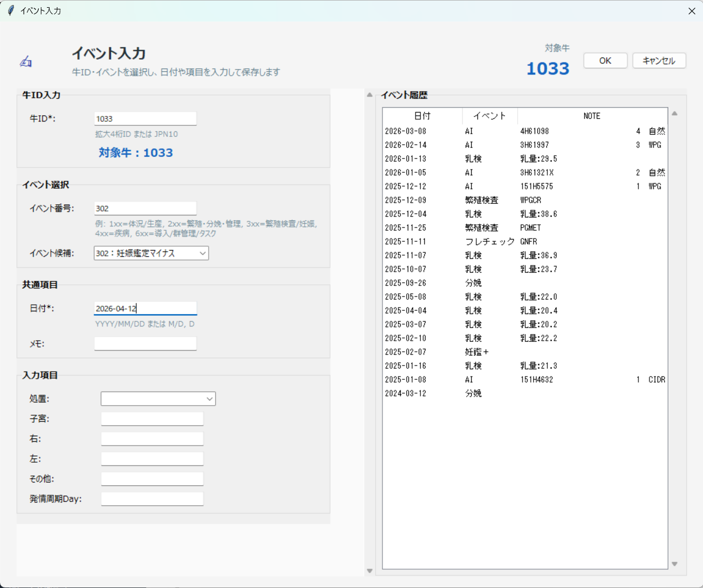The width and height of the screenshot is (703, 588).
Task: Select the 2026-01-05 AI row
Action: click(x=525, y=173)
